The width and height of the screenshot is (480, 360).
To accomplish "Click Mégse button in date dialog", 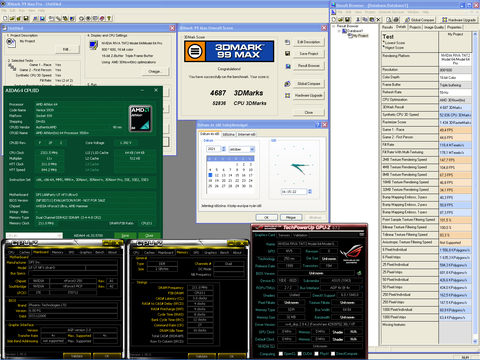I will 291,217.
